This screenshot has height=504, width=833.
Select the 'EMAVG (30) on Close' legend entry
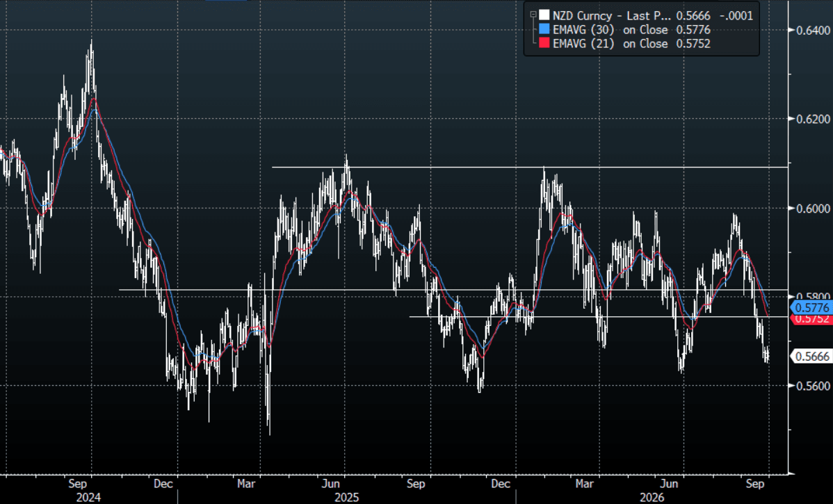(x=610, y=30)
